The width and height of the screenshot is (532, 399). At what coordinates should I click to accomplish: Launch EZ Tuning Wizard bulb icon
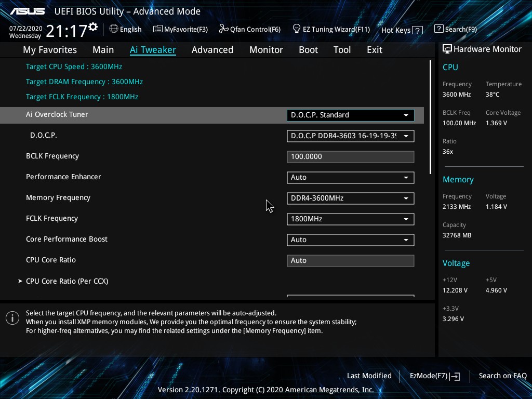[297, 29]
